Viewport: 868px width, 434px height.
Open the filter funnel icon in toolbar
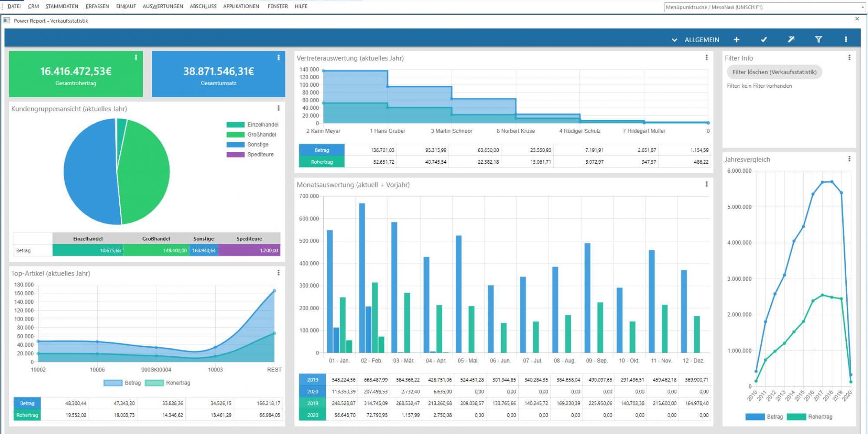point(819,39)
